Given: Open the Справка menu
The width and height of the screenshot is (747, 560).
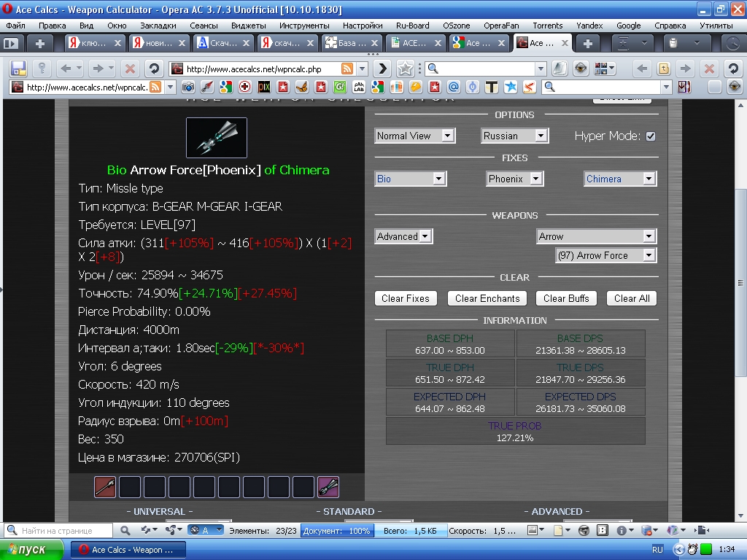Looking at the screenshot, I should tap(670, 26).
